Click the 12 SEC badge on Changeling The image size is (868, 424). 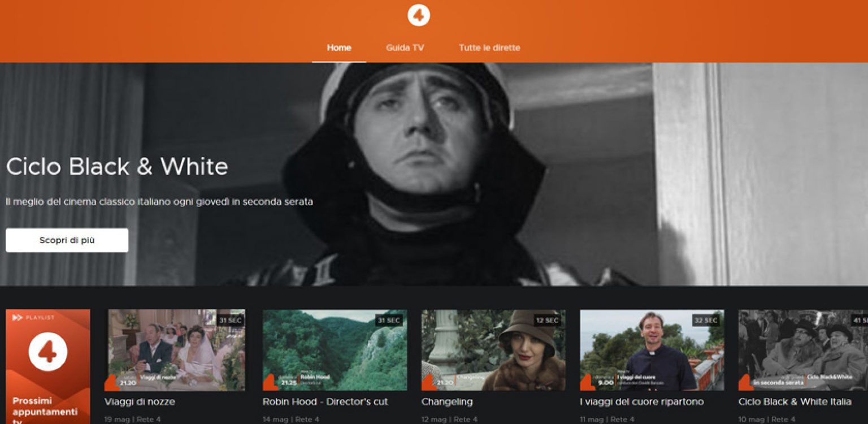point(546,321)
